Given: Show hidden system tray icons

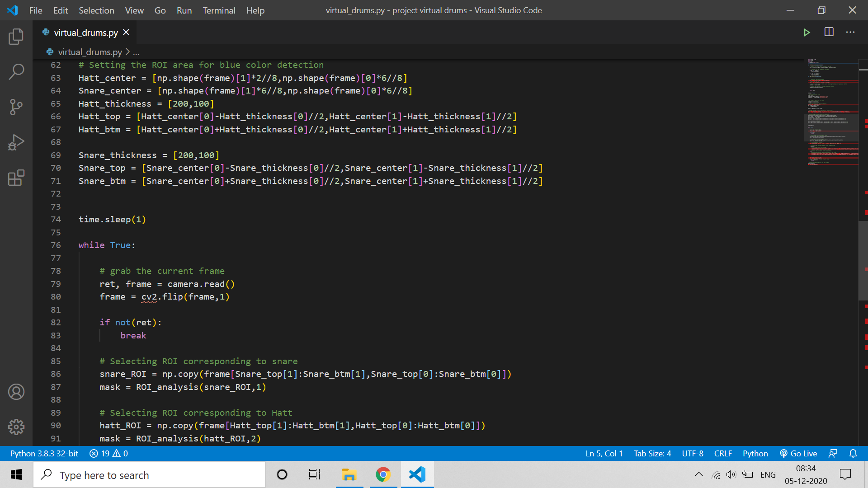Looking at the screenshot, I should pos(699,474).
